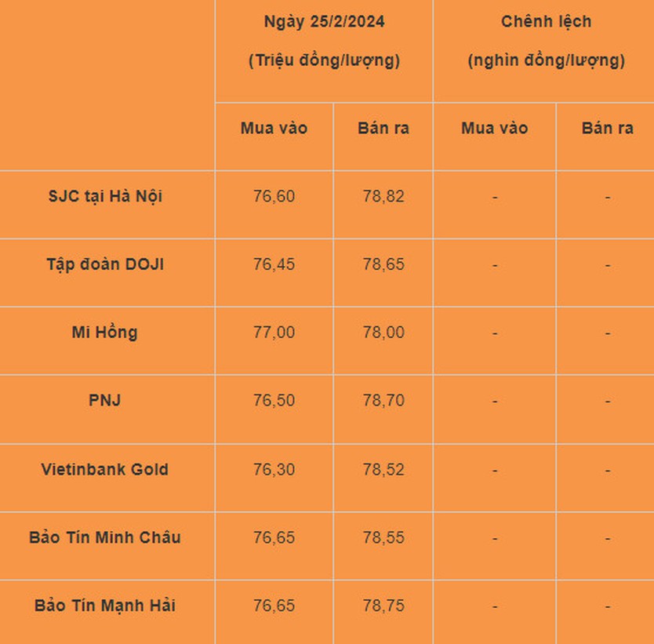Click PNJ sell price 78,70

point(383,400)
